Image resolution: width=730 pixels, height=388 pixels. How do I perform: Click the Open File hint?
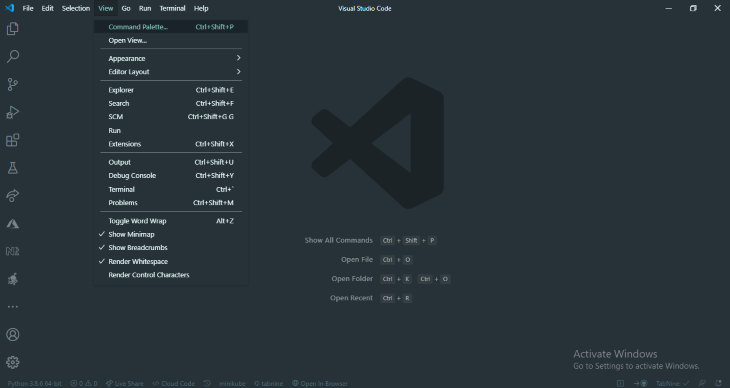357,259
